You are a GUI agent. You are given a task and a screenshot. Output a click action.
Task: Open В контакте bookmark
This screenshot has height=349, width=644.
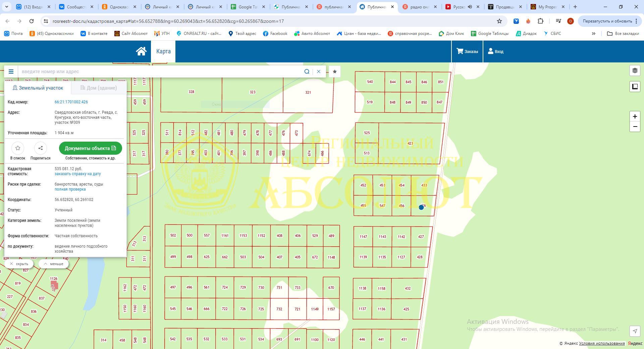(x=94, y=34)
